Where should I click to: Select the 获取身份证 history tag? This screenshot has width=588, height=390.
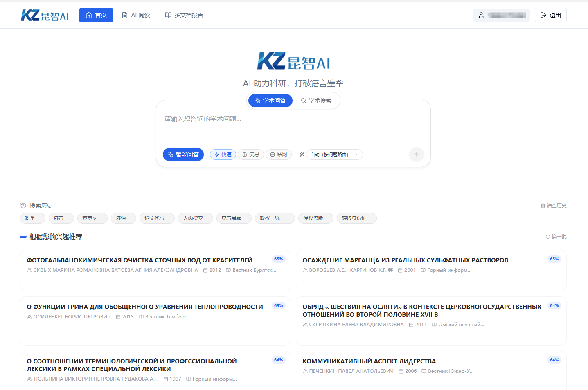pyautogui.click(x=357, y=218)
